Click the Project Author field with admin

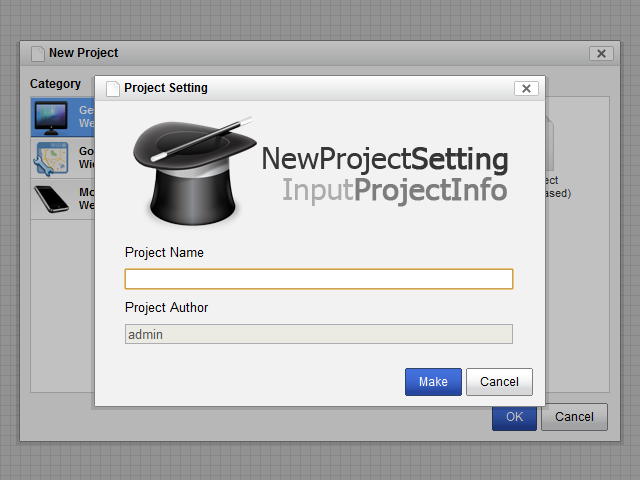click(318, 334)
